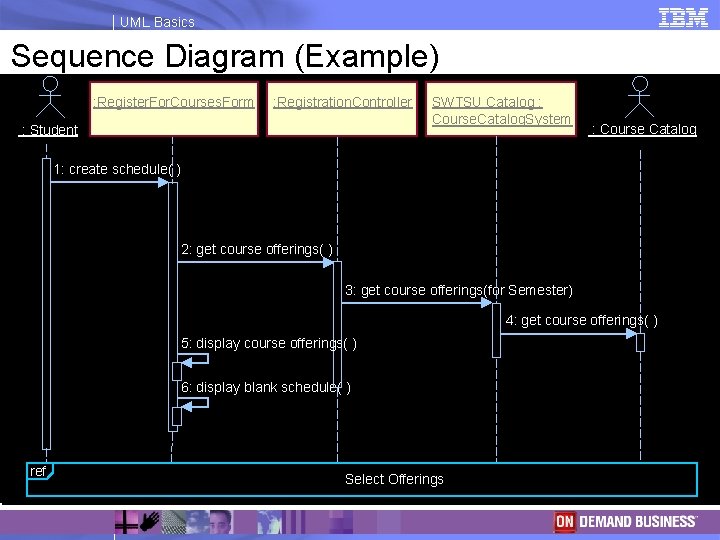Click the 'create schedule' message arrowhead

[163, 182]
